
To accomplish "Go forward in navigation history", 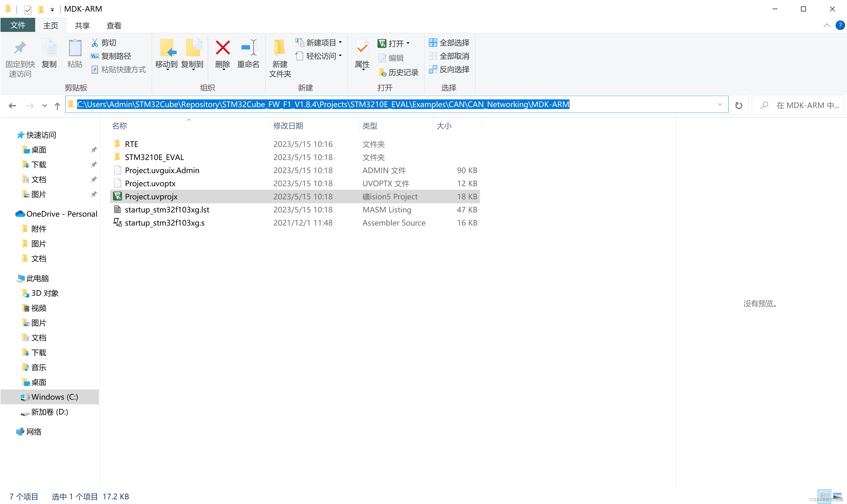I will pos(30,106).
